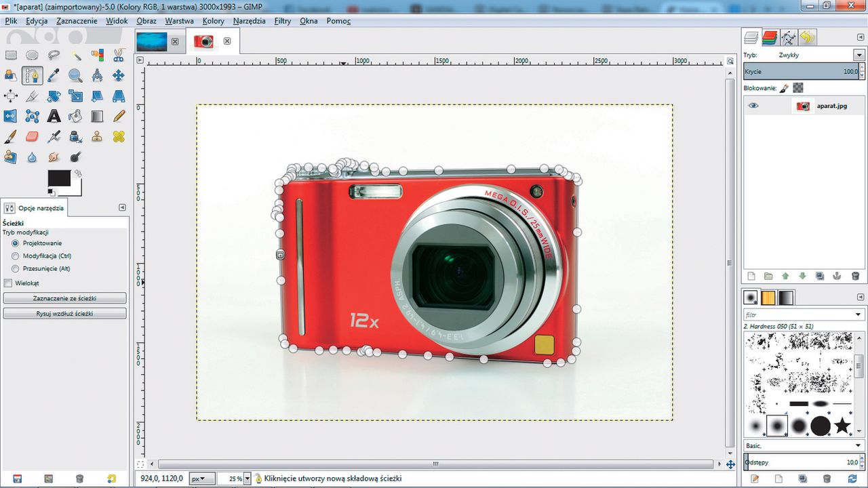Open the Plik menu
The height and width of the screenshot is (488, 868).
(10, 21)
